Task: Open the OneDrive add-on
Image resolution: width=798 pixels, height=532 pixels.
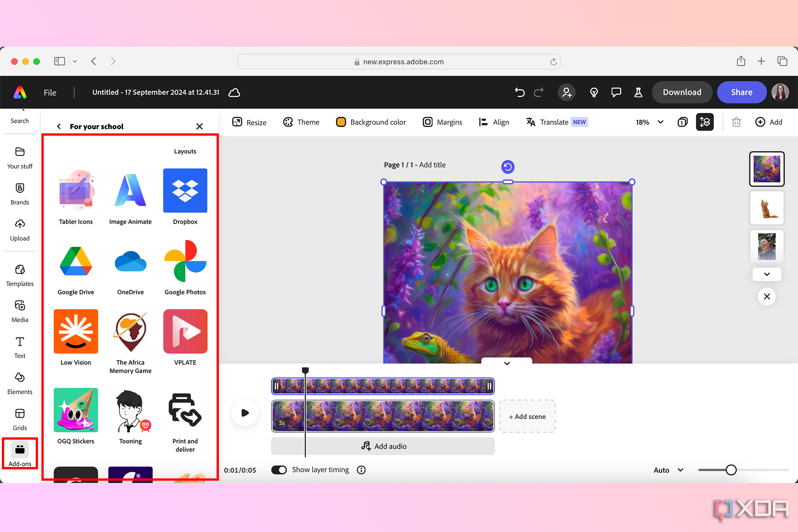Action: (130, 268)
